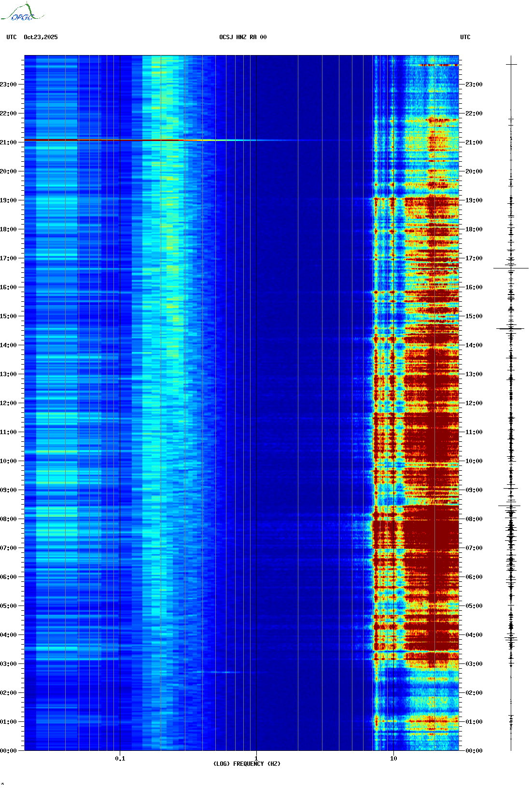The width and height of the screenshot is (532, 789).
Task: Click the 08:00 label on right time axis
Action: click(474, 519)
